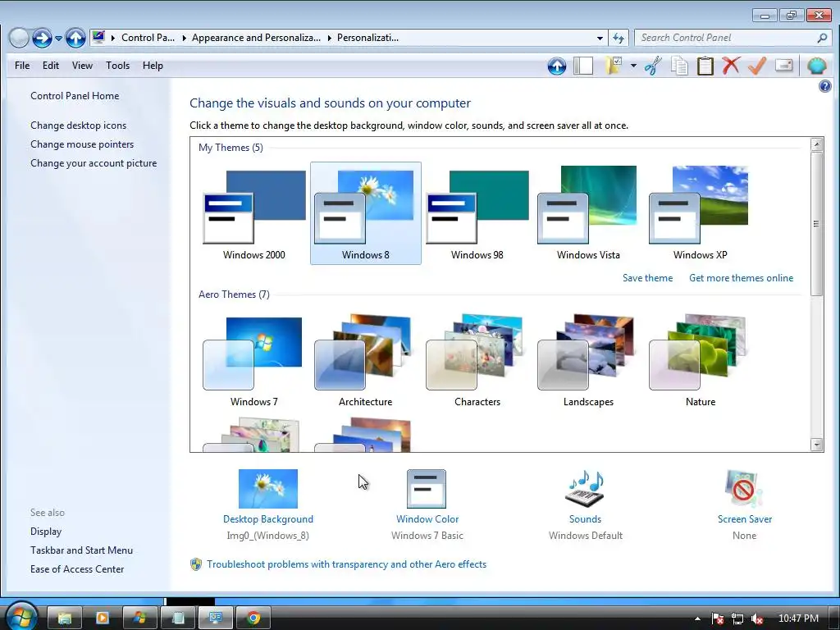Screen dimensions: 840x630
Task: Select the Windows 98 theme
Action: [477, 213]
